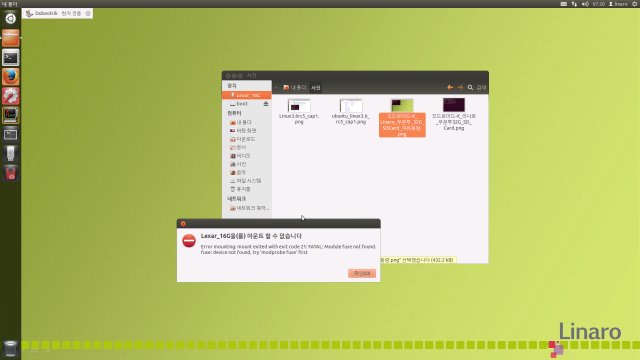
Task: Select Lexar_16G device in sidebar
Action: coord(247,95)
